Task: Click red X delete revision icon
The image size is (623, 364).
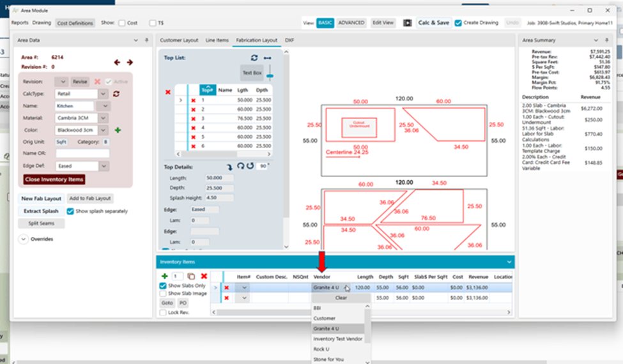Action: point(97,81)
